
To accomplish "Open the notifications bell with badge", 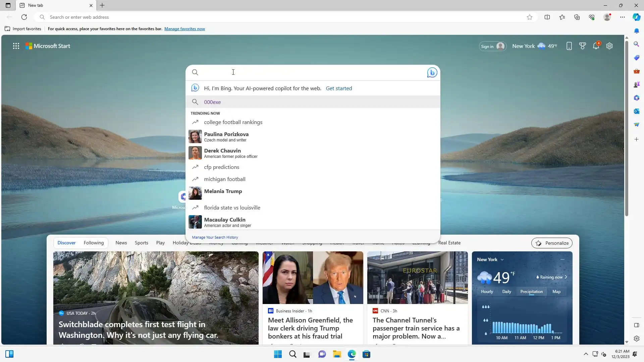I will (596, 46).
